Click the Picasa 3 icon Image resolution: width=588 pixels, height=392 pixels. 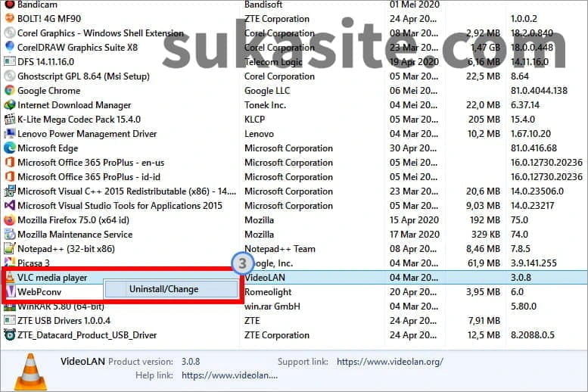(9, 262)
